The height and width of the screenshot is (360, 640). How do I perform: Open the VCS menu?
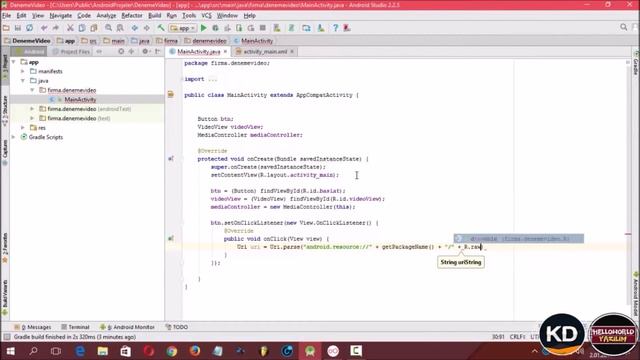pyautogui.click(x=207, y=16)
